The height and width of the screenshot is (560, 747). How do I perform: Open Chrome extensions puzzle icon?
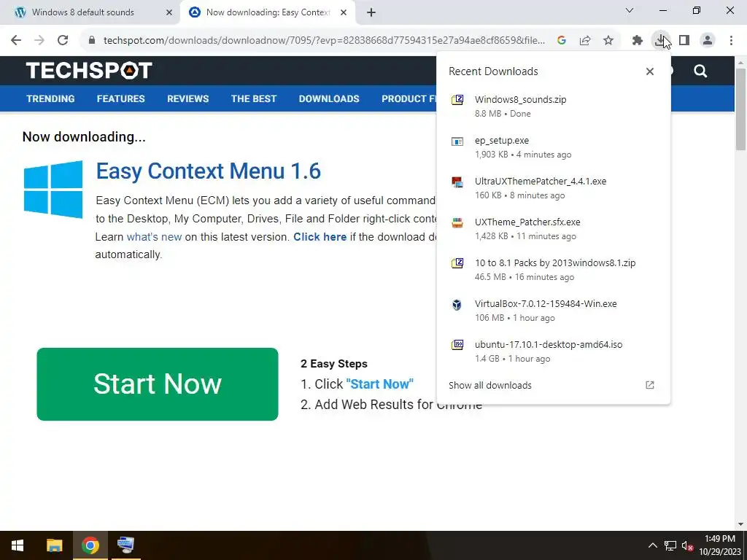click(x=638, y=41)
